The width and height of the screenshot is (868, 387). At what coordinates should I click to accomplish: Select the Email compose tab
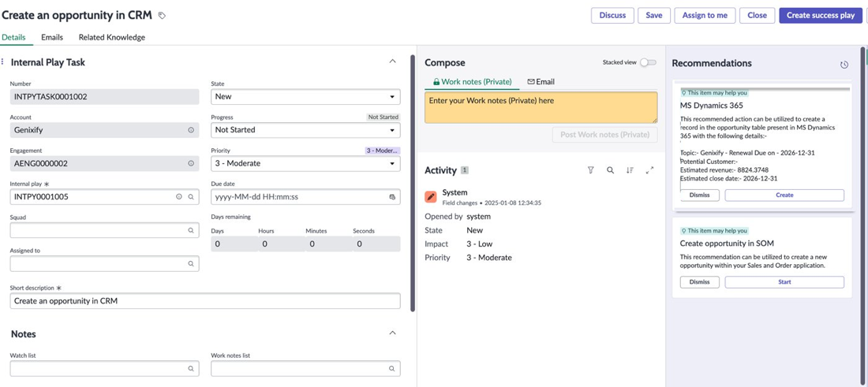(x=541, y=82)
